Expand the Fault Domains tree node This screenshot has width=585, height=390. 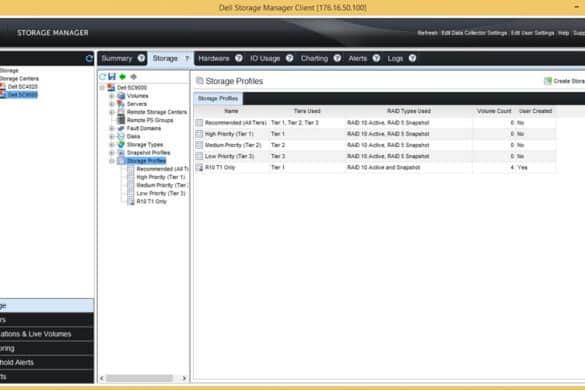point(112,128)
